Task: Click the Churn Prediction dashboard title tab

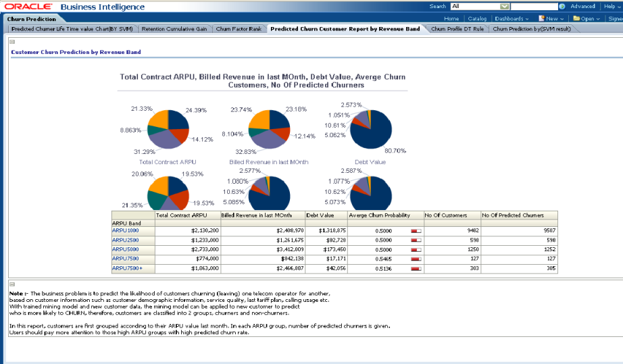Action: coord(31,19)
